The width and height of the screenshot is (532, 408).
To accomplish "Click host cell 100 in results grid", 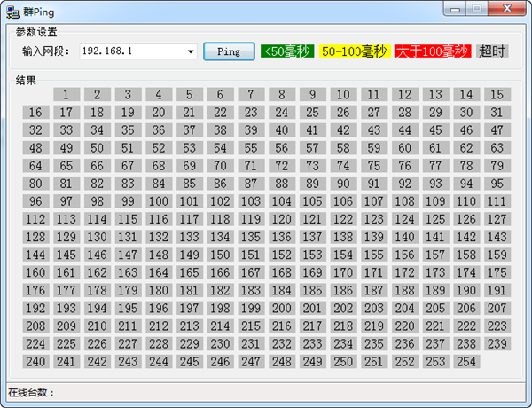I will (159, 201).
